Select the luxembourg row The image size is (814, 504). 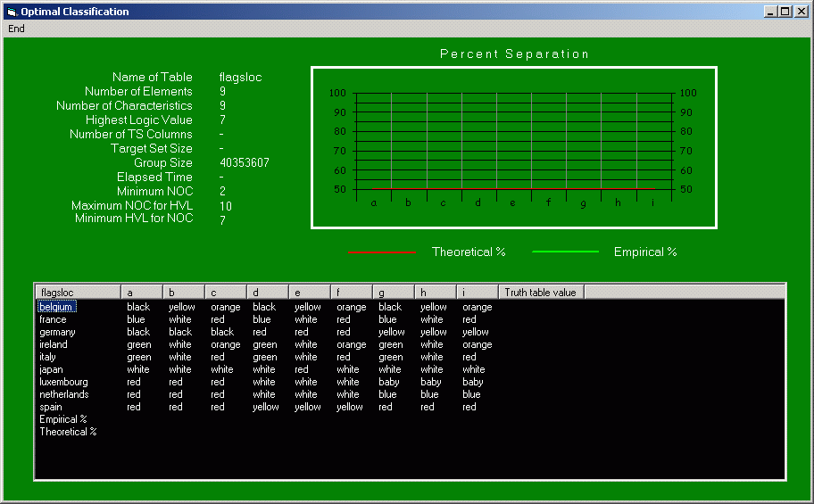click(62, 382)
